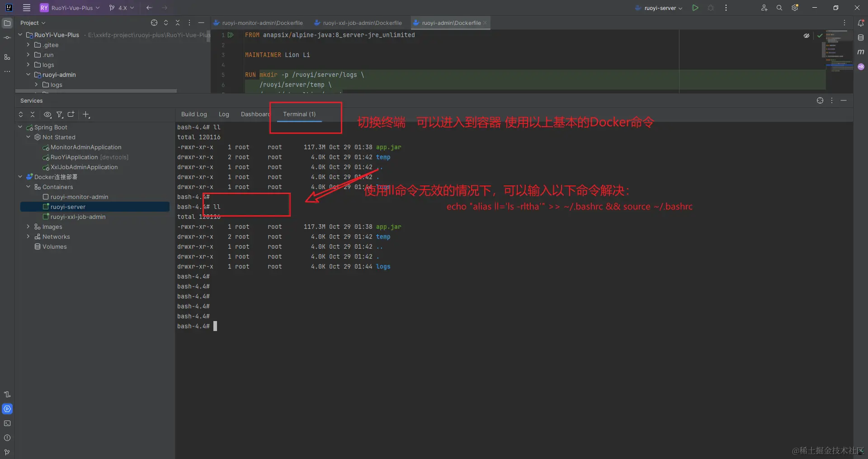Image resolution: width=868 pixels, height=459 pixels.
Task: Collapse all items in Project panel
Action: click(x=178, y=23)
